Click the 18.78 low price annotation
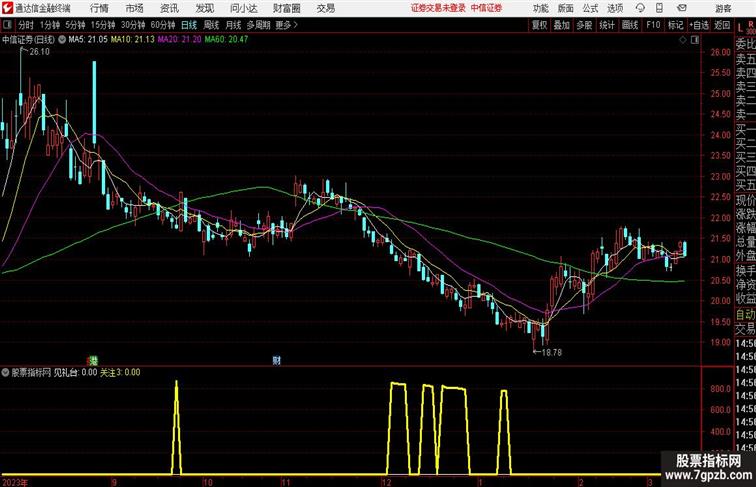Image resolution: width=756 pixels, height=487 pixels. (552, 352)
